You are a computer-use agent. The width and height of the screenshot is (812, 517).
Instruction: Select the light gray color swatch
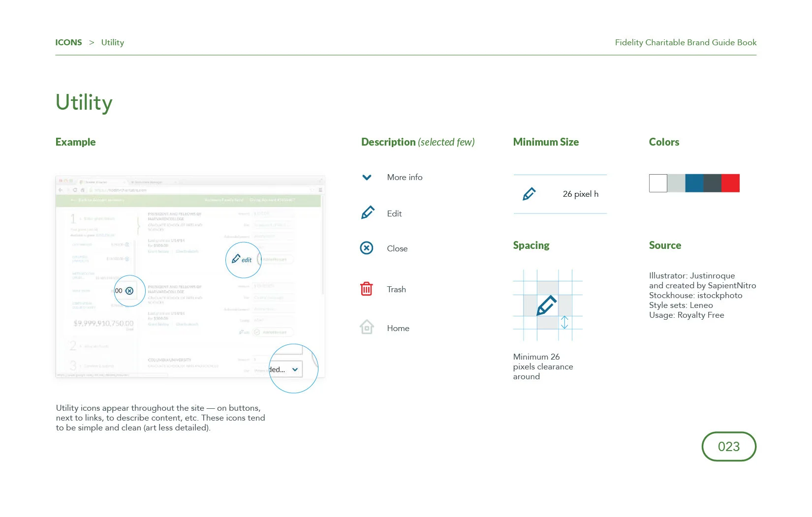[676, 183]
